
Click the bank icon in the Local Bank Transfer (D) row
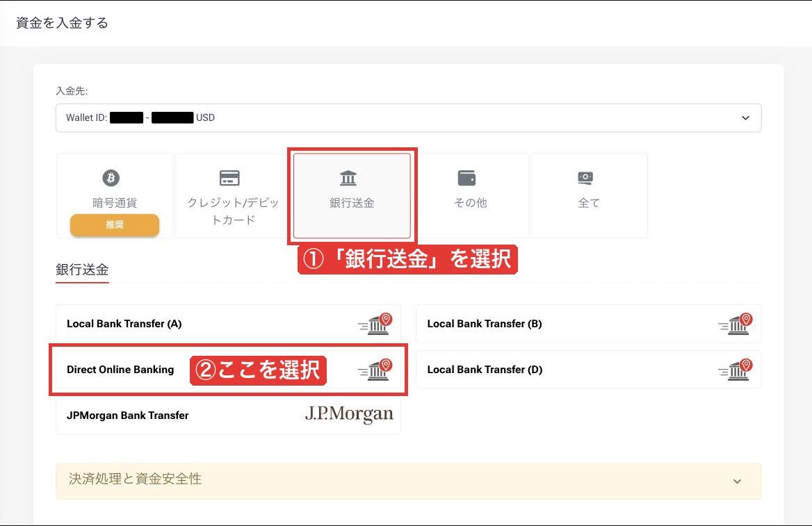point(736,370)
